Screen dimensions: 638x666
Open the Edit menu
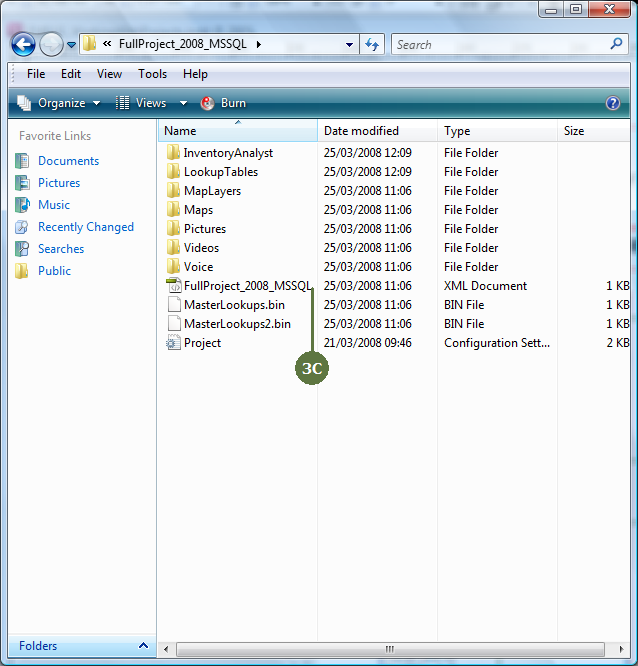click(71, 74)
